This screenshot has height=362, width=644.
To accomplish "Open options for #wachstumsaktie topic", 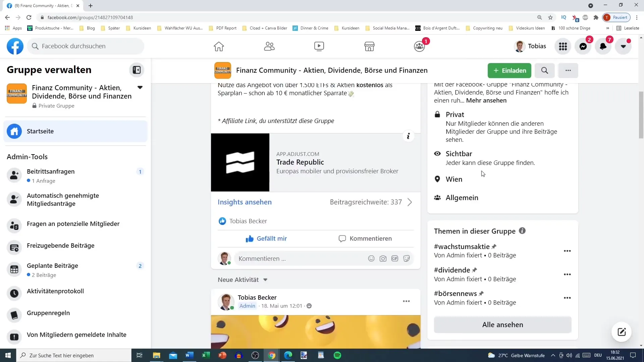I will [x=567, y=251].
